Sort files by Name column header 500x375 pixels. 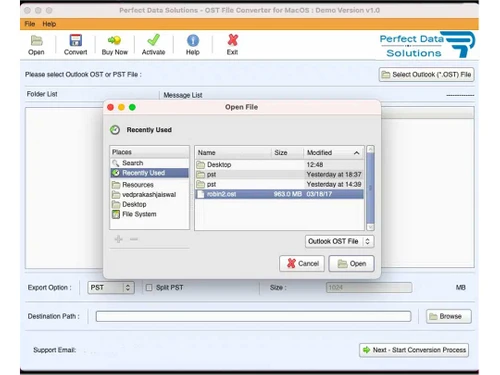(233, 153)
